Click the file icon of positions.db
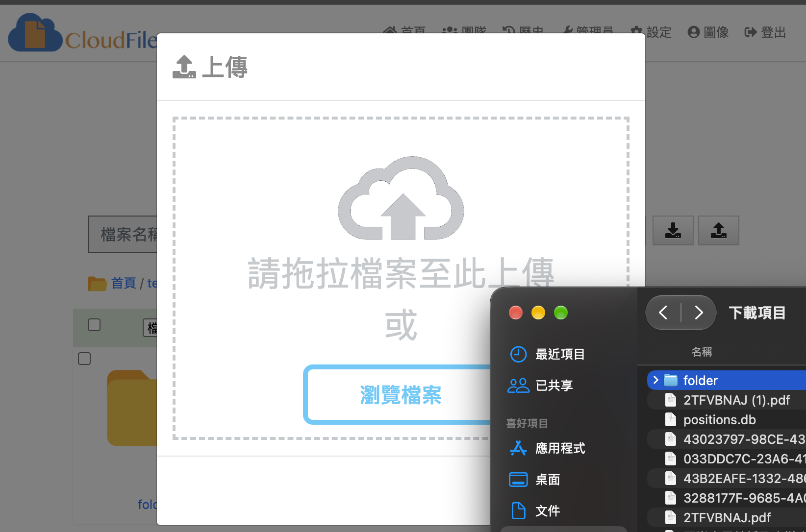The height and width of the screenshot is (532, 806). point(671,420)
